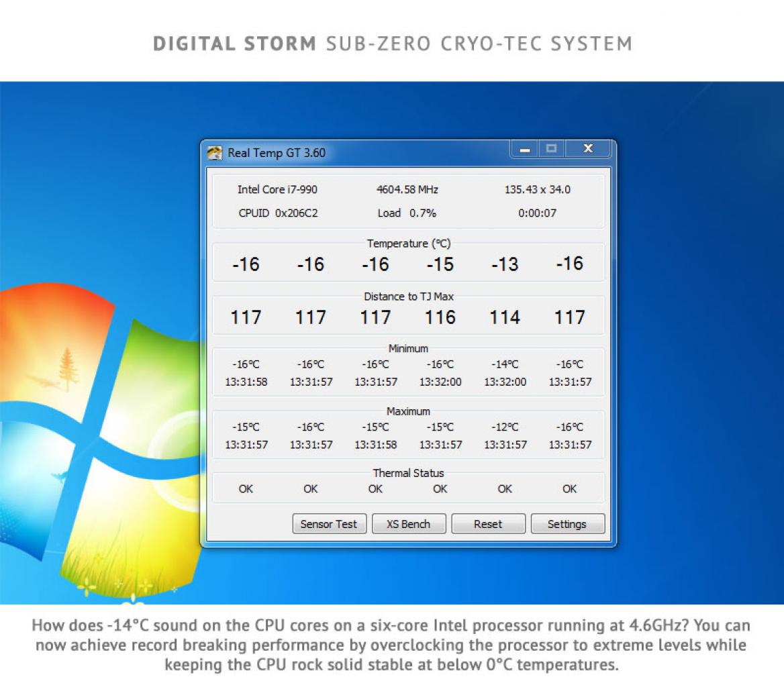Open Real Temp Settings
The height and width of the screenshot is (687, 784).
point(567,523)
